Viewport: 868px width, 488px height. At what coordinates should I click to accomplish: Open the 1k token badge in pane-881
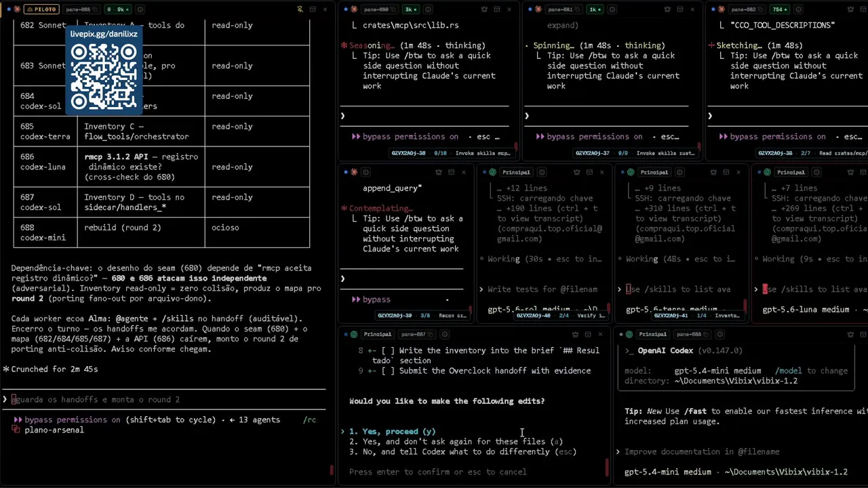point(595,9)
